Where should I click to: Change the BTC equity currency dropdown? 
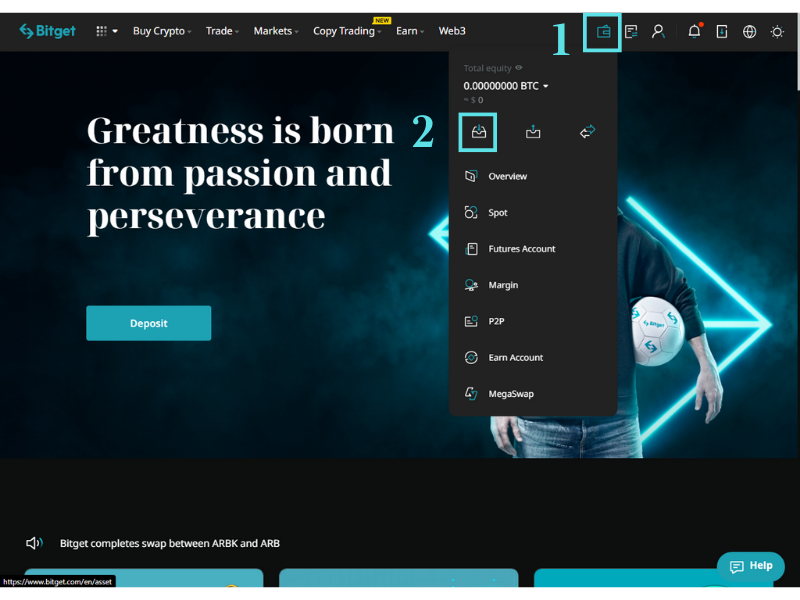click(546, 86)
